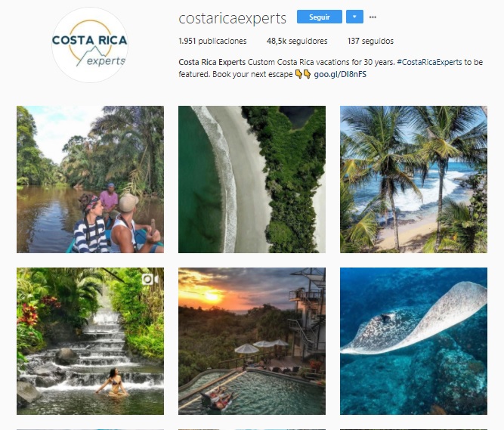Screen dimensions: 504x430
Task: Click the video camera icon on waterfall post
Action: (150, 280)
